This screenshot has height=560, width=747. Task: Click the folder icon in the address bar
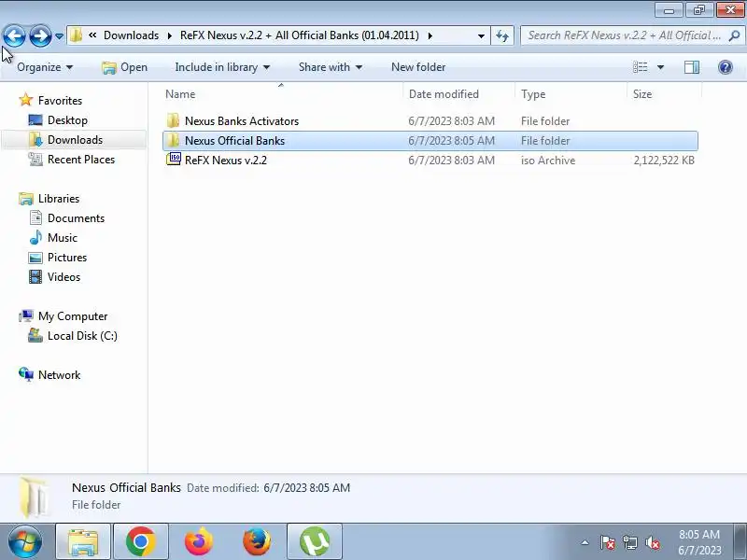(76, 35)
